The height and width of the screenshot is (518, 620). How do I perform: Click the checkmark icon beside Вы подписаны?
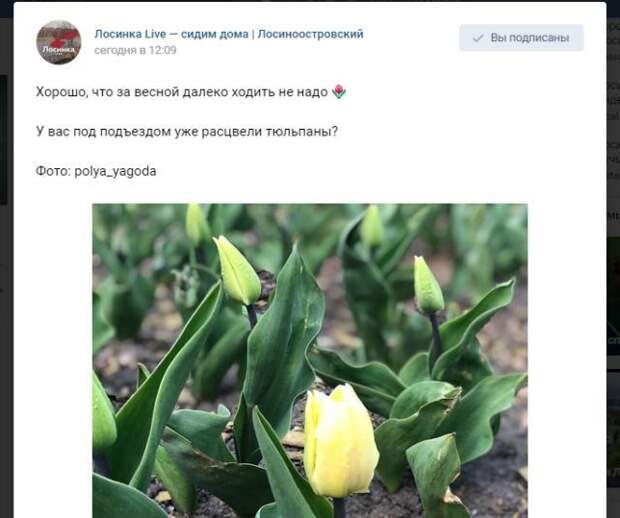pos(478,38)
